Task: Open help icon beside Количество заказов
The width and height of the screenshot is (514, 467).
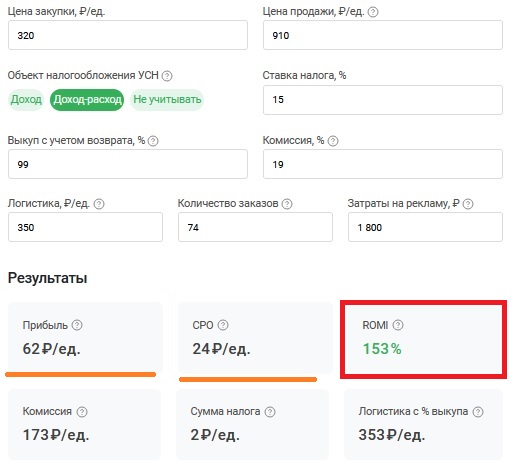Action: coord(287,204)
